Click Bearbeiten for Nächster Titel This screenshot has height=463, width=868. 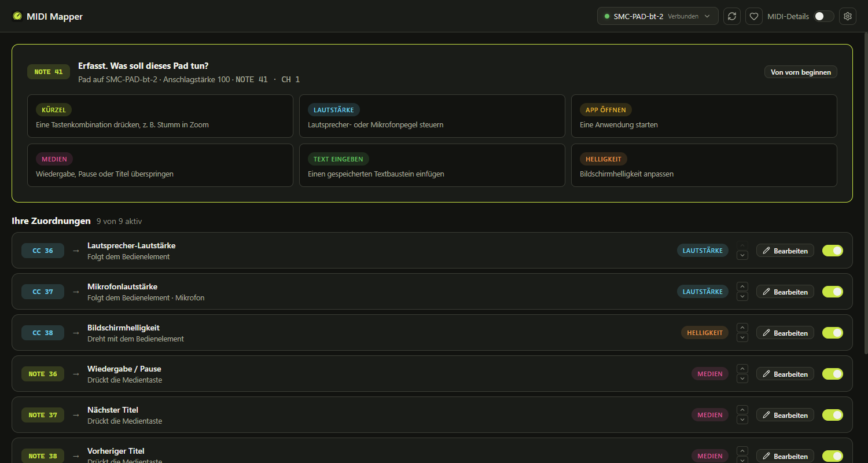click(x=785, y=415)
